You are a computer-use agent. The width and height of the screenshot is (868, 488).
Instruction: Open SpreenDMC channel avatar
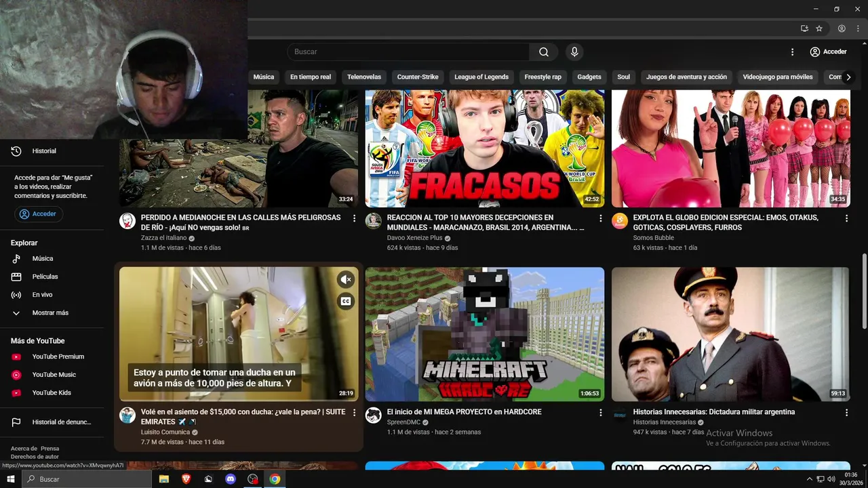[374, 415]
